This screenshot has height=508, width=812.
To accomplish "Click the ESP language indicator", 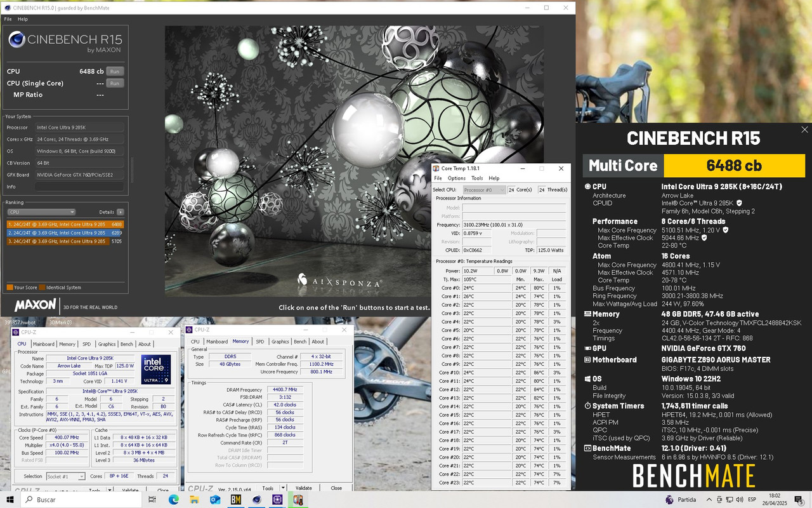I will (752, 500).
